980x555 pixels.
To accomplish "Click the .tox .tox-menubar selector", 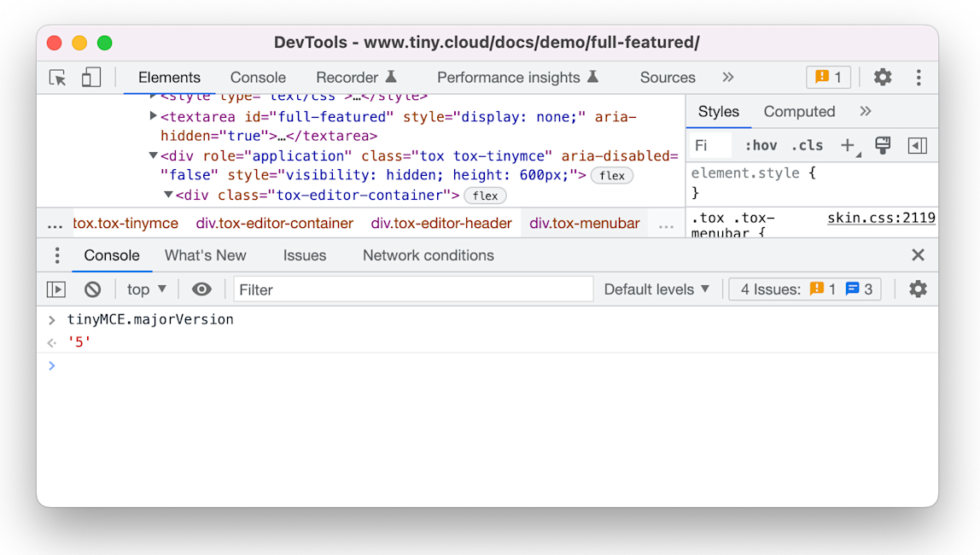I will click(x=733, y=225).
